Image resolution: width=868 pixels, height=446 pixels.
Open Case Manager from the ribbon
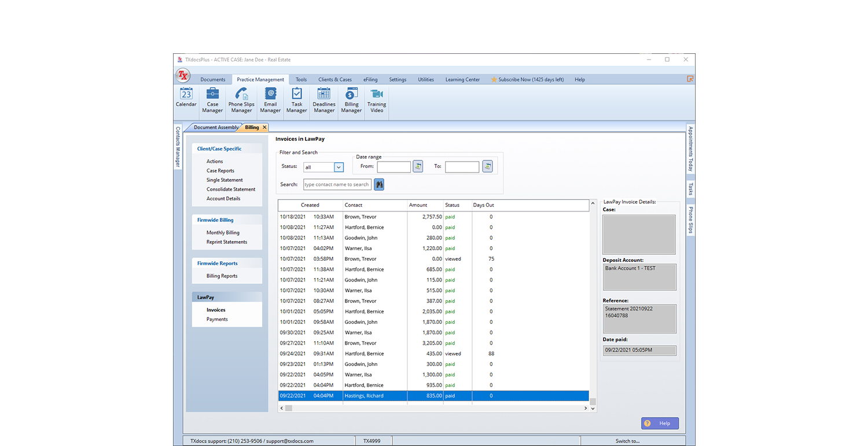212,100
